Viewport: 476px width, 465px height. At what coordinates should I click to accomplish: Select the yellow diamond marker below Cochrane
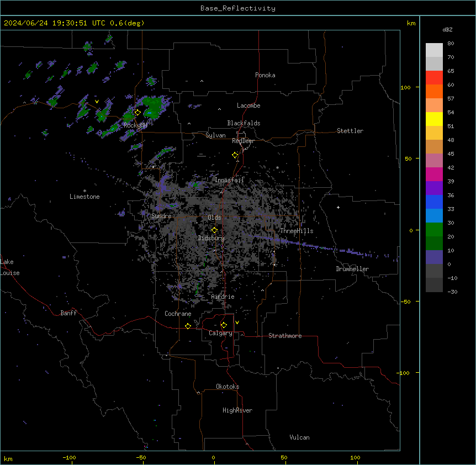point(188,326)
